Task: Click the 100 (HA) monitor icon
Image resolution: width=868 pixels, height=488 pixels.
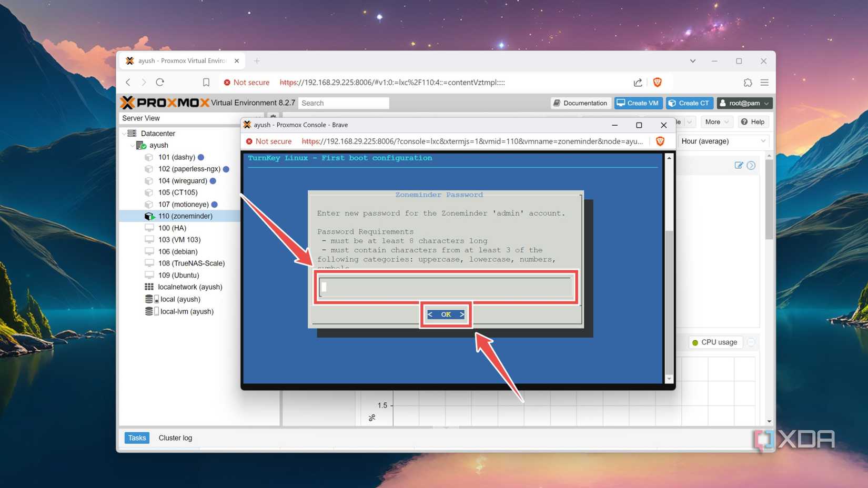Action: click(149, 228)
